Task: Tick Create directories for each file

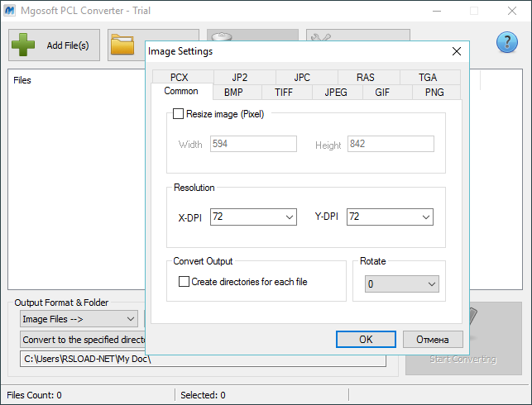Action: (x=184, y=281)
